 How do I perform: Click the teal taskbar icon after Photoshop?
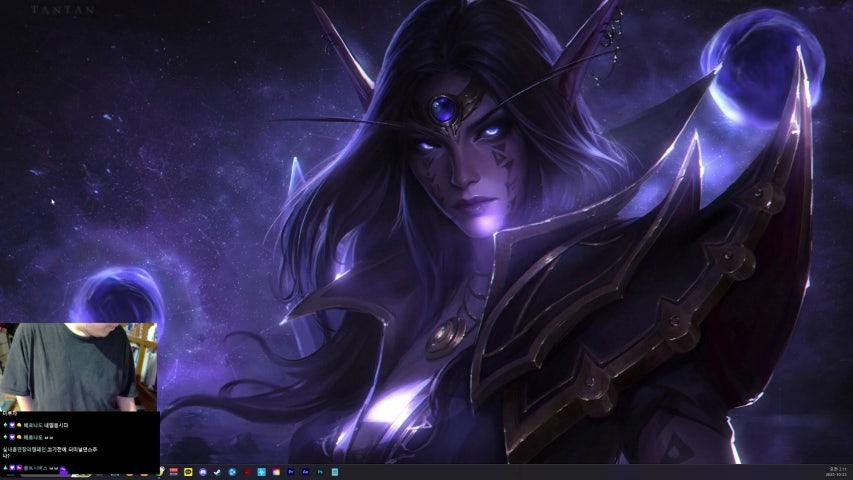[335, 472]
